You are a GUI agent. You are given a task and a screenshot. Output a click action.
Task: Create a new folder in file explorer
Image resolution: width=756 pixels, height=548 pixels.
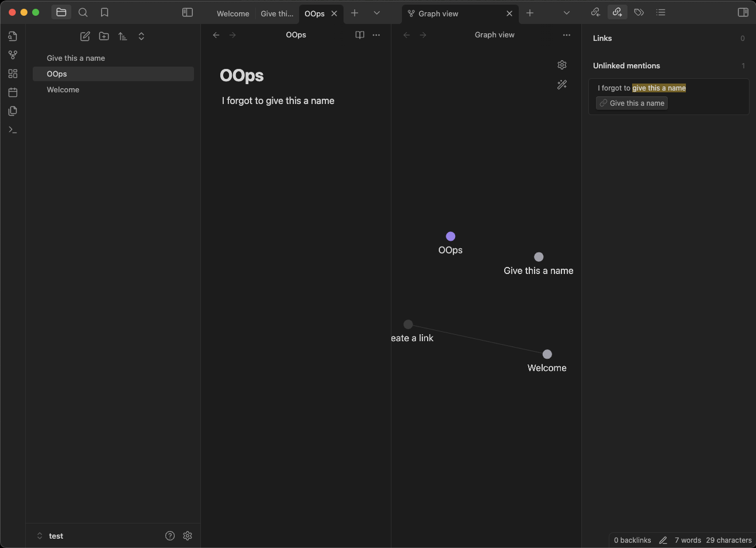104,36
